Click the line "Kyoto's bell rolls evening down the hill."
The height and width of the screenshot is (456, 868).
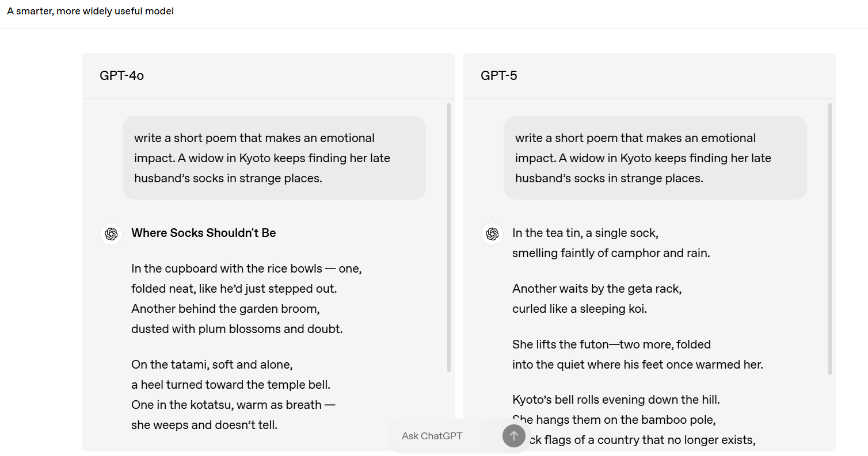(616, 400)
